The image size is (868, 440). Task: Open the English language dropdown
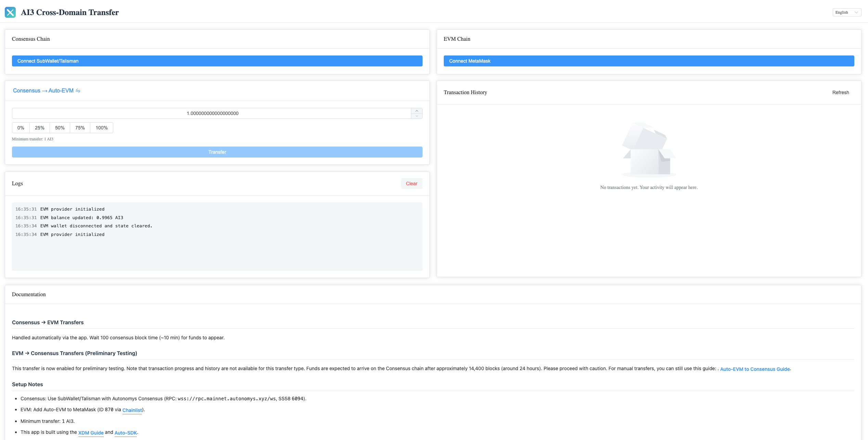click(x=846, y=12)
